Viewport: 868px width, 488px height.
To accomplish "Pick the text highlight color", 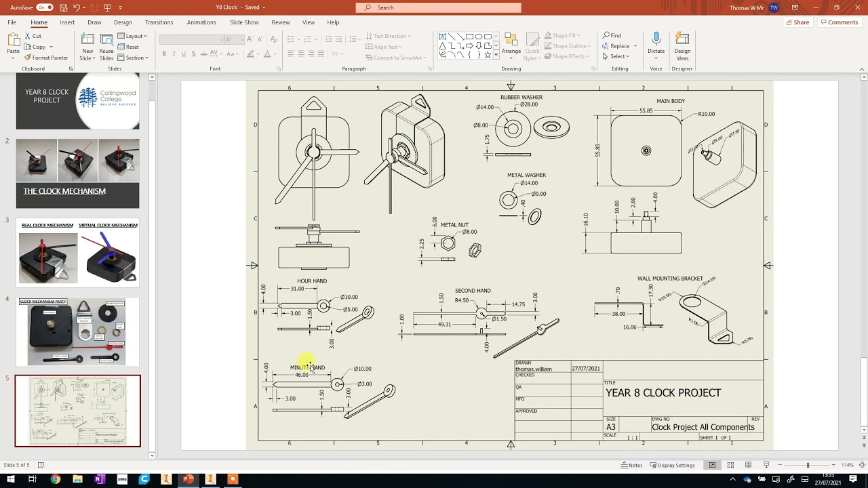I will (x=250, y=54).
